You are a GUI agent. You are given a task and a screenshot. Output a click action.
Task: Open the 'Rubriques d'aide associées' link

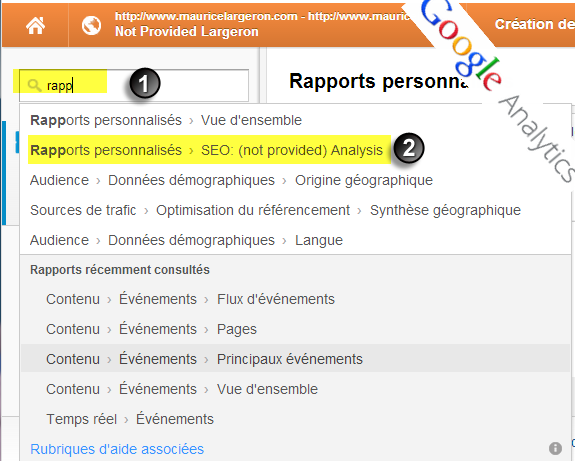[x=117, y=449]
